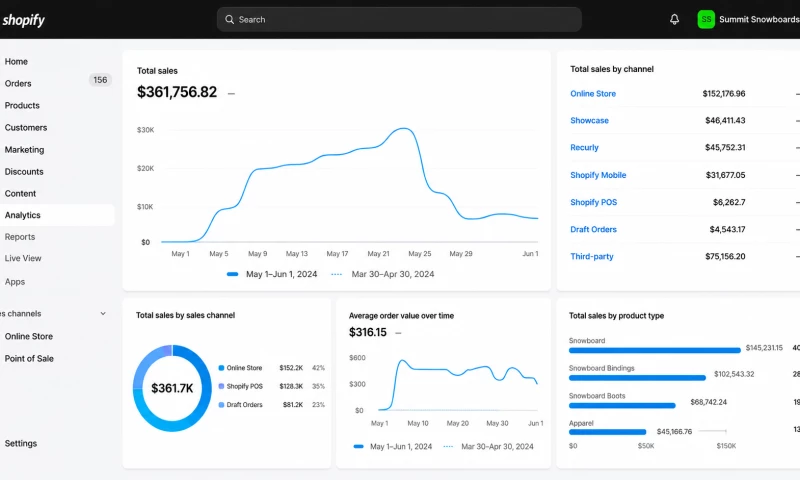Viewport: 800px width, 480px height.
Task: Click the SS store avatar icon
Action: tap(706, 19)
